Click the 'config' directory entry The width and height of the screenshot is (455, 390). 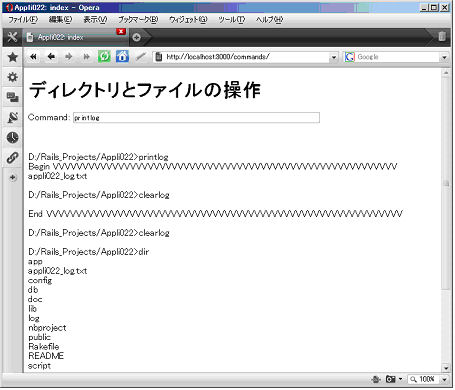pyautogui.click(x=40, y=281)
